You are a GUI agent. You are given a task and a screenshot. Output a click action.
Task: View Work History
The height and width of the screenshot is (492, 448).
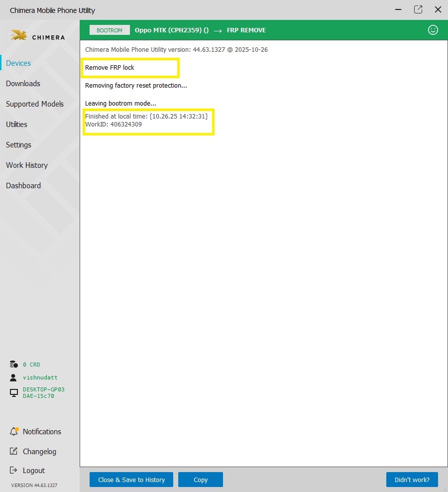[27, 165]
